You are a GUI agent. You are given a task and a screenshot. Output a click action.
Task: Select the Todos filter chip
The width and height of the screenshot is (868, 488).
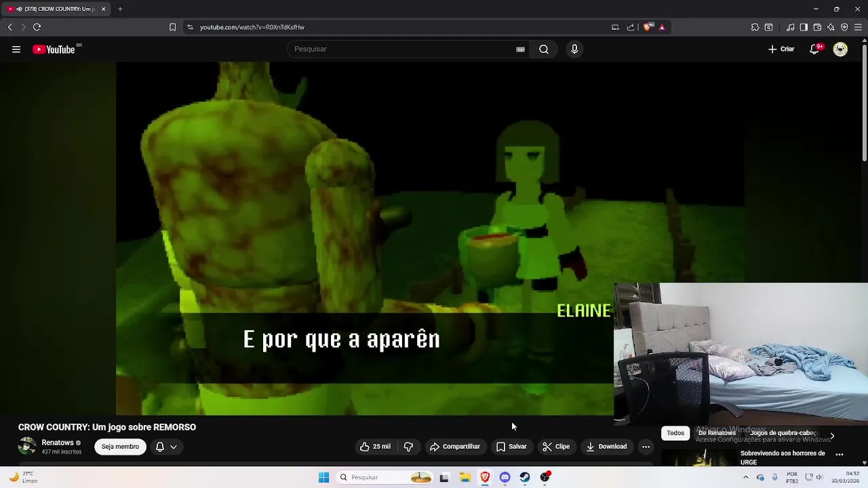click(x=675, y=433)
